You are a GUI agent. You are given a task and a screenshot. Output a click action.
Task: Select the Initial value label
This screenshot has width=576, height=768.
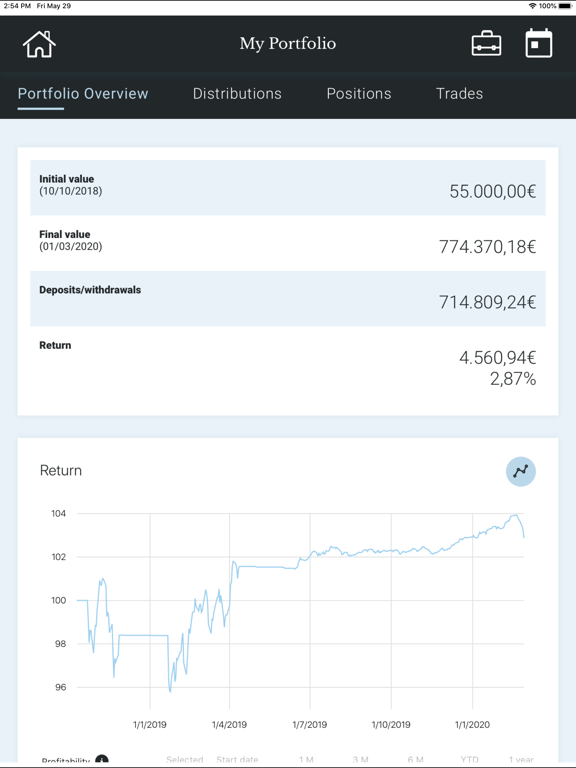[x=67, y=179]
